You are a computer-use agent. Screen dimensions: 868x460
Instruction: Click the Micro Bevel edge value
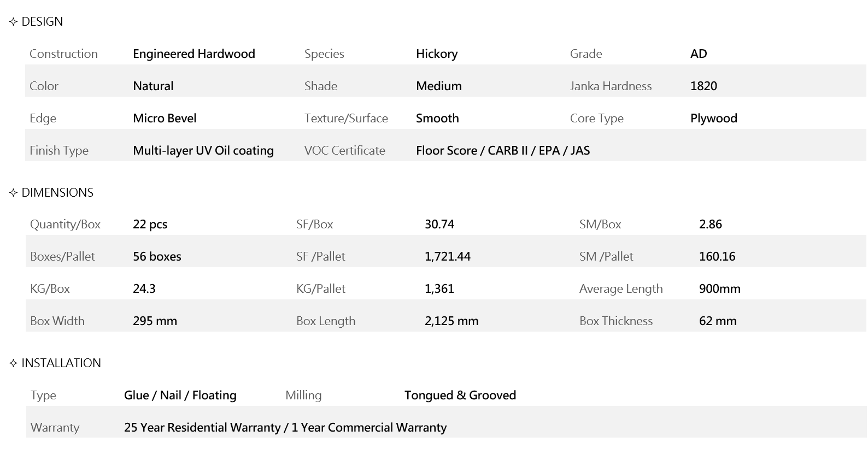(165, 119)
